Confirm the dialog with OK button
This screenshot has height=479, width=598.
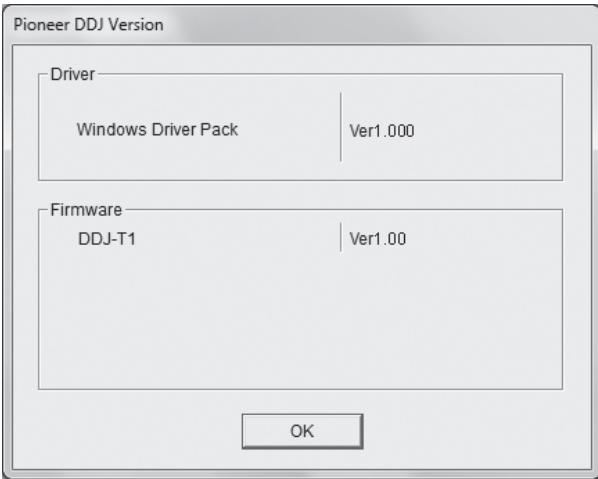click(302, 431)
